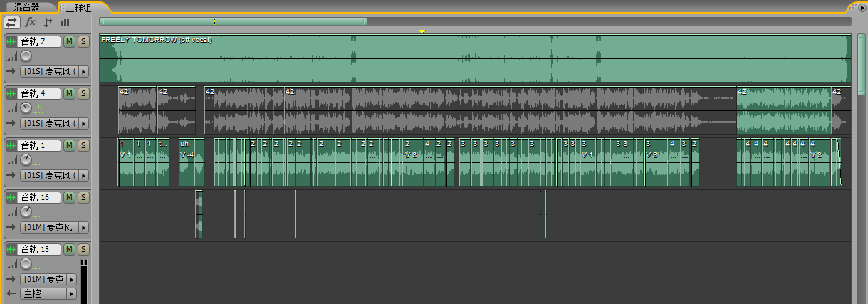
Task: Switch to the Sends view icon
Action: click(x=48, y=22)
